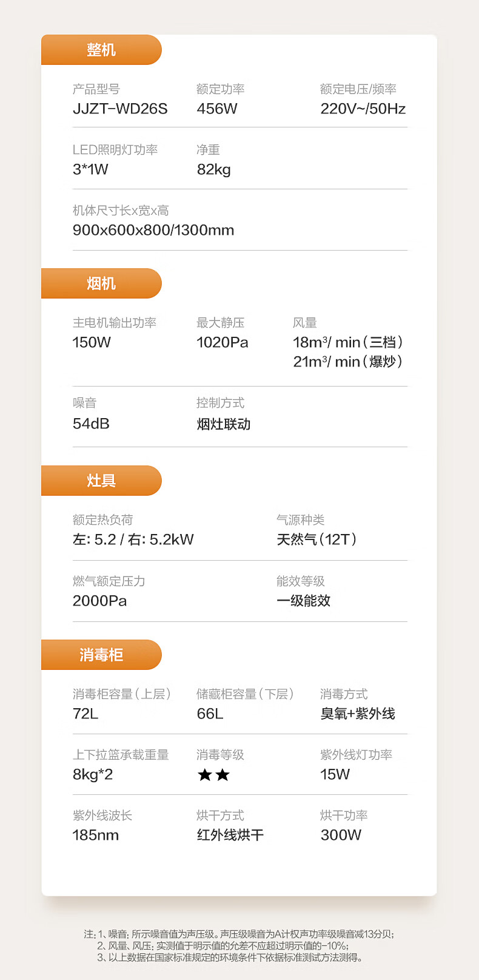The image size is (479, 980).
Task: Click the two-star 消毒等级 rating icon
Action: point(213,775)
